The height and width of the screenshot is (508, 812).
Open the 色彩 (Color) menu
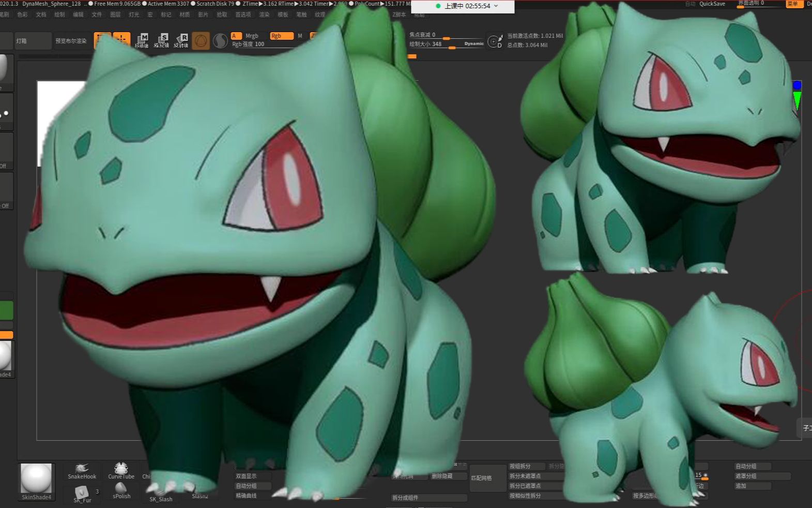[22, 15]
